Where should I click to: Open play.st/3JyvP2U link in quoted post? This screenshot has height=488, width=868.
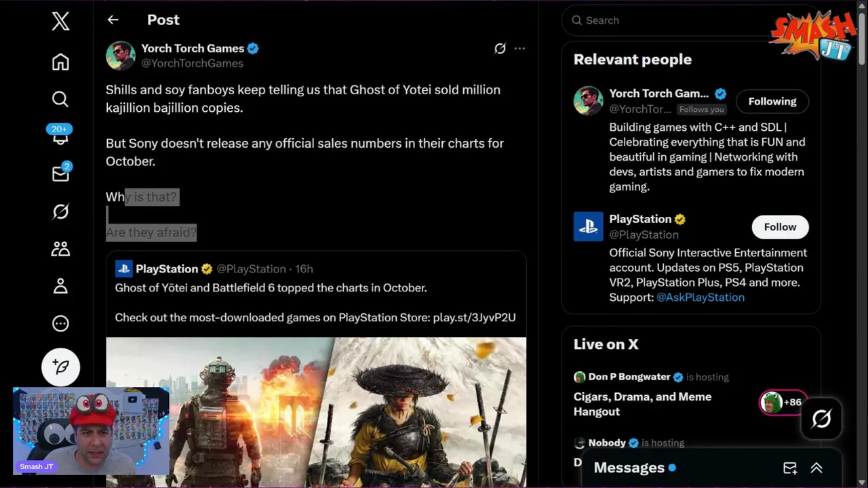[x=474, y=317]
